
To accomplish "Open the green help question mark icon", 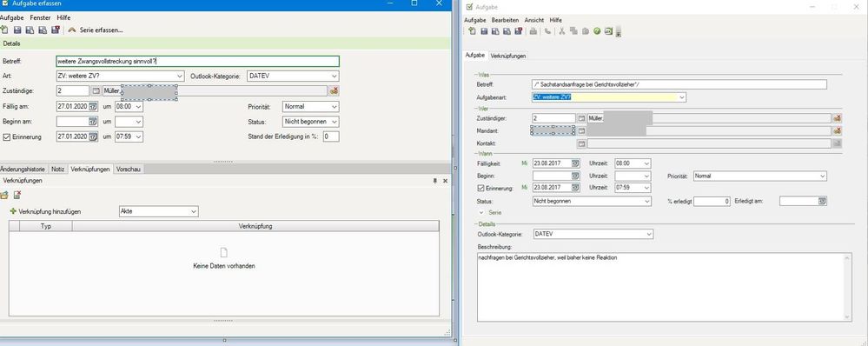I will (x=597, y=31).
